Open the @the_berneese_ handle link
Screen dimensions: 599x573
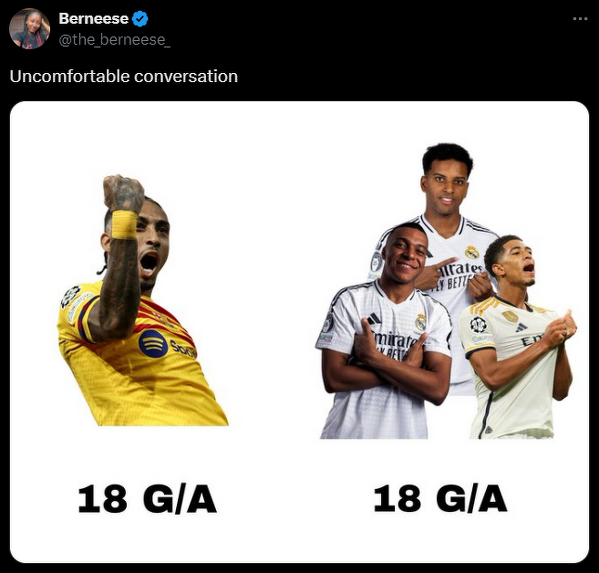click(x=115, y=40)
